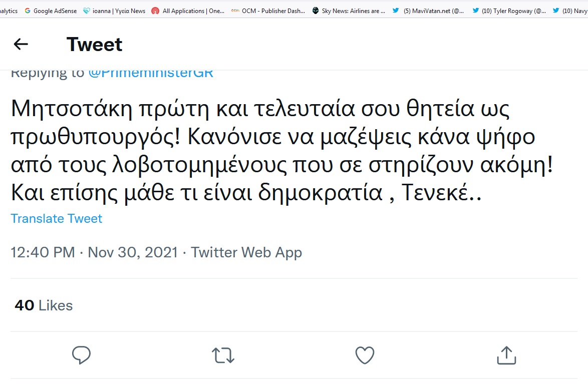Retweet using the retweet arrows icon
588x389 pixels.
pos(223,355)
